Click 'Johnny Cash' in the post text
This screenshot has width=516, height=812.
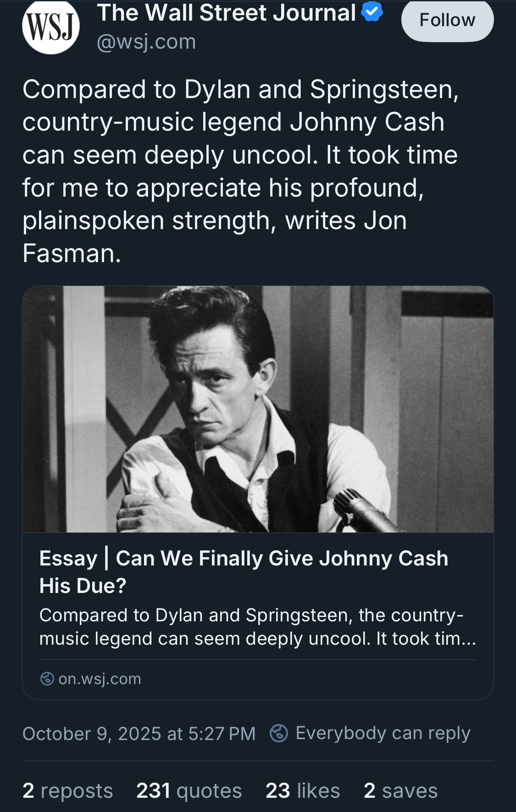coord(367,122)
